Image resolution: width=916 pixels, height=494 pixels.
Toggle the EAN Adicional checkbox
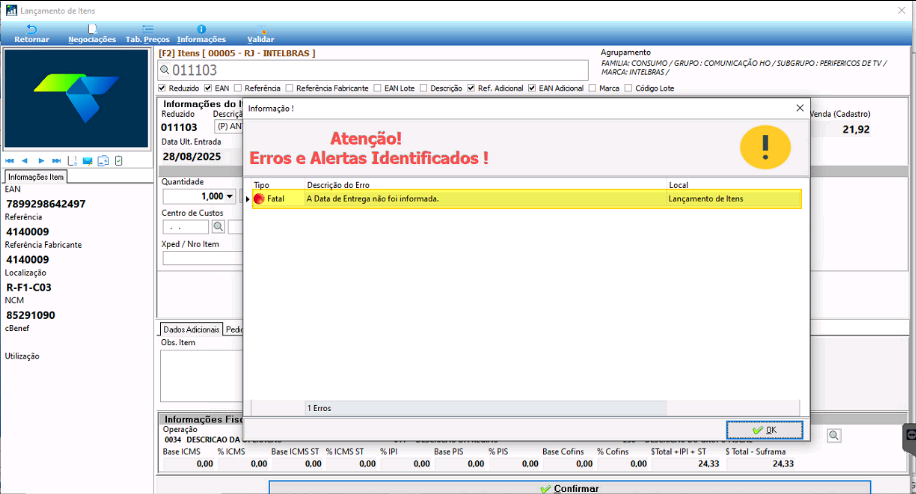point(532,88)
